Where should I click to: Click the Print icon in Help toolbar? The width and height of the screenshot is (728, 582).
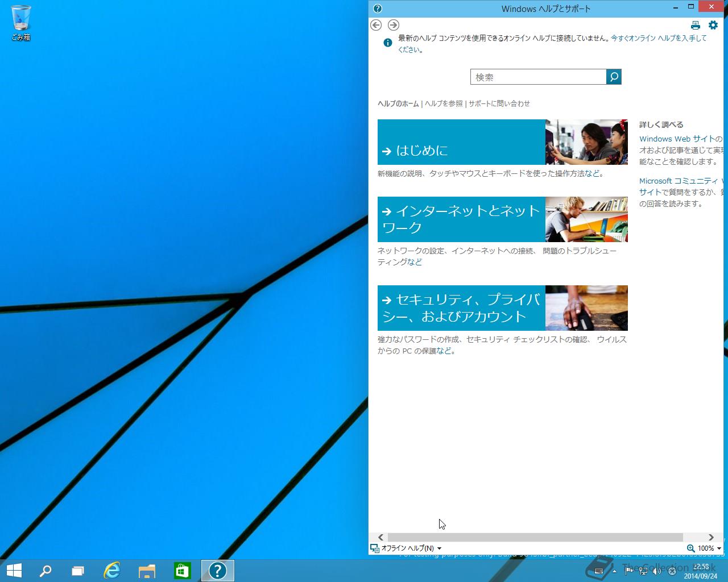[695, 25]
